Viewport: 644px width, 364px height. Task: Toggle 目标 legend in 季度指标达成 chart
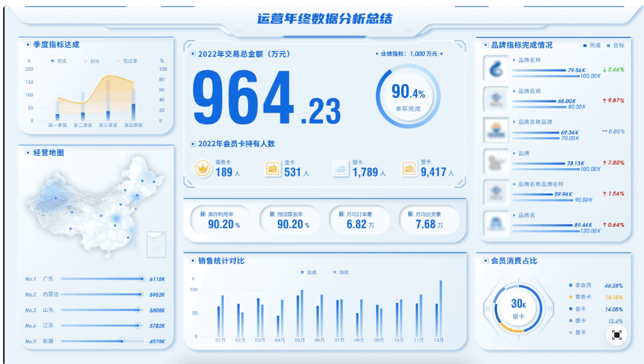pyautogui.click(x=92, y=61)
